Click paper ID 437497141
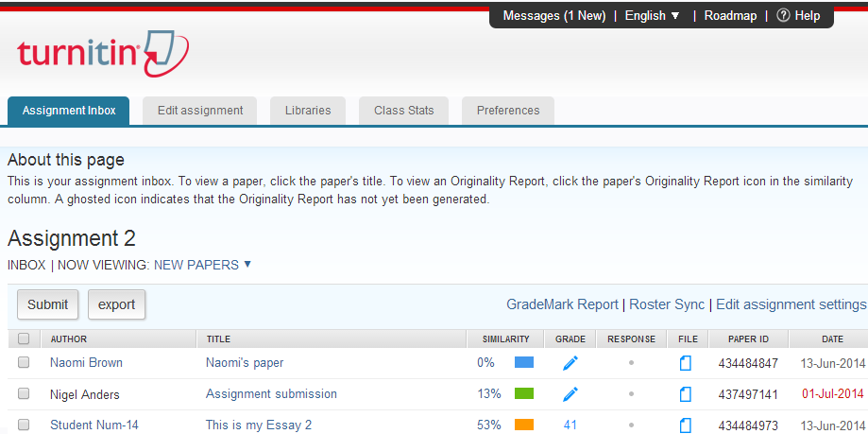This screenshot has height=434, width=868. (x=748, y=394)
